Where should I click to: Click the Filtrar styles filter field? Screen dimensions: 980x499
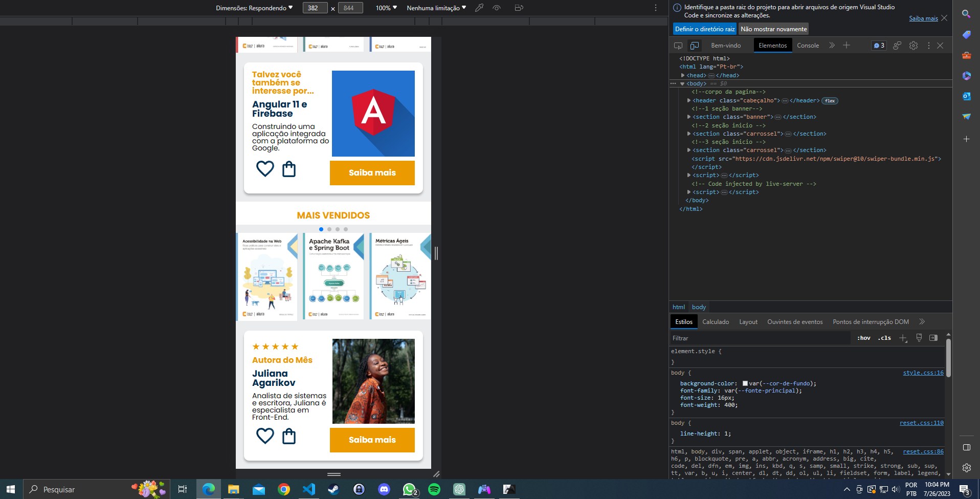pyautogui.click(x=760, y=338)
